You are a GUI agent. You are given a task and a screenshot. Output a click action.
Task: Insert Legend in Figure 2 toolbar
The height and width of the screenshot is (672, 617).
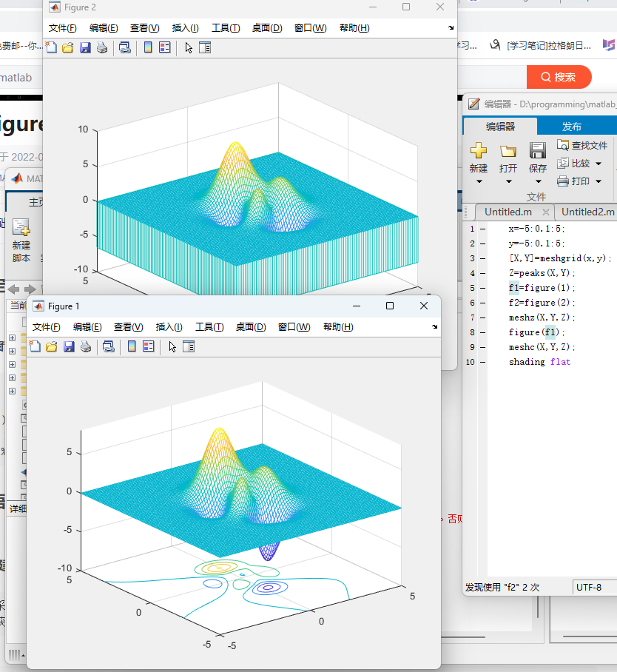(x=164, y=47)
